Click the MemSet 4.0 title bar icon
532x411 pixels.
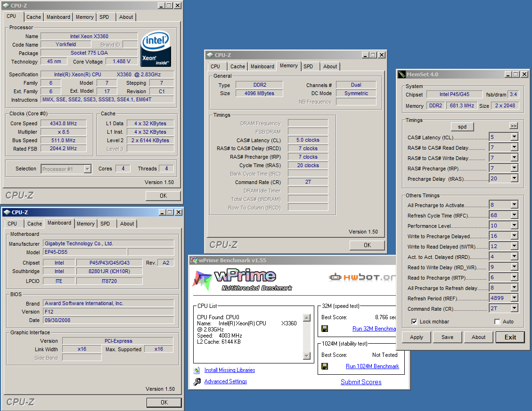(x=402, y=74)
